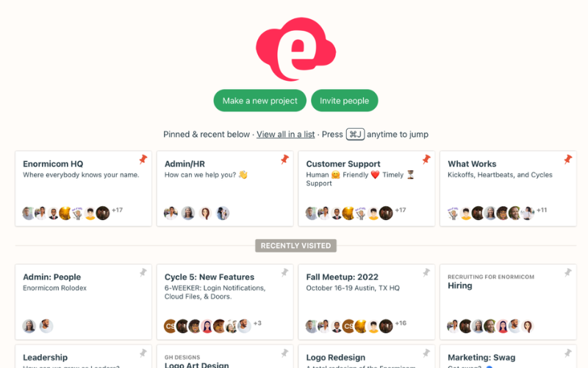Open the View all in a list link
The width and height of the screenshot is (588, 368).
point(286,135)
